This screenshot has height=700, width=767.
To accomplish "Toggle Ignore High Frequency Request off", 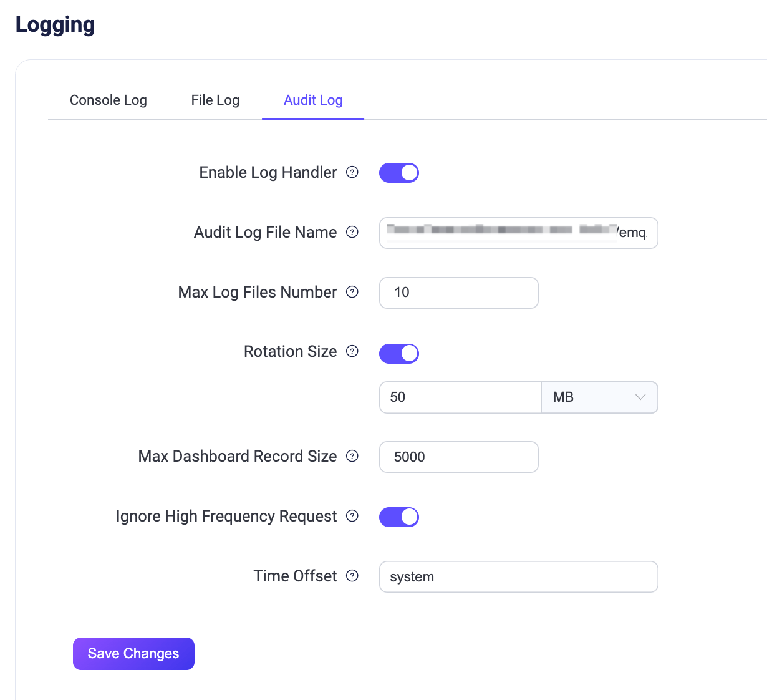I will [x=399, y=517].
